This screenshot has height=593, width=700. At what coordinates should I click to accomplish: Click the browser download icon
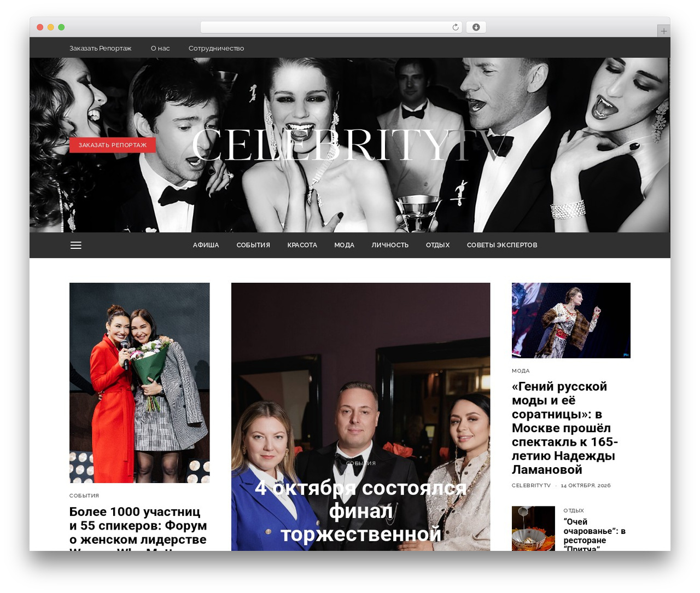(x=476, y=27)
